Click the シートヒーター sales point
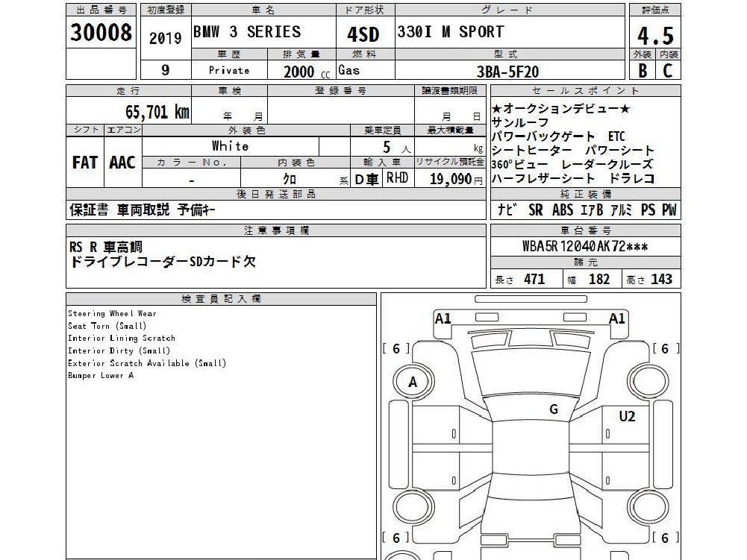The height and width of the screenshot is (560, 747). click(531, 151)
